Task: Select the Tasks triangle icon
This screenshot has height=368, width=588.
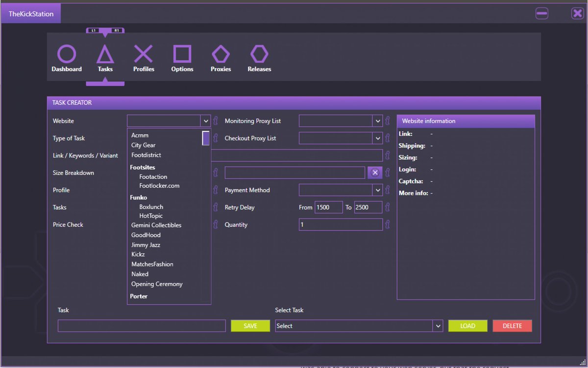Action: pos(105,54)
